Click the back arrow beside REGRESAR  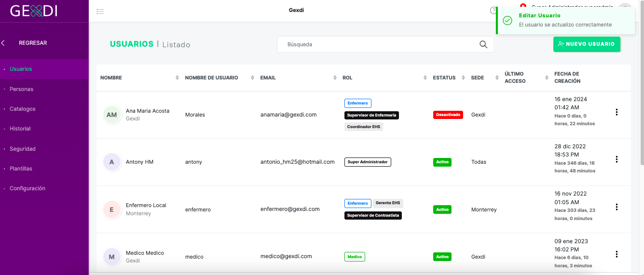tap(3, 43)
